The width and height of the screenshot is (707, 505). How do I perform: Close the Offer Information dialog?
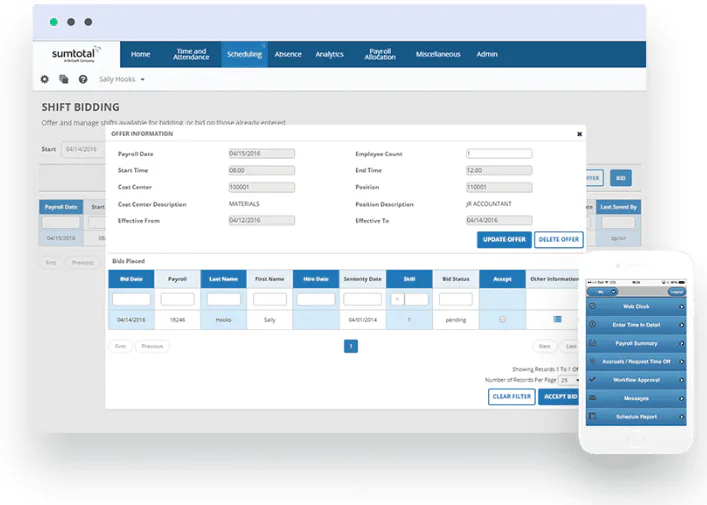tap(579, 134)
